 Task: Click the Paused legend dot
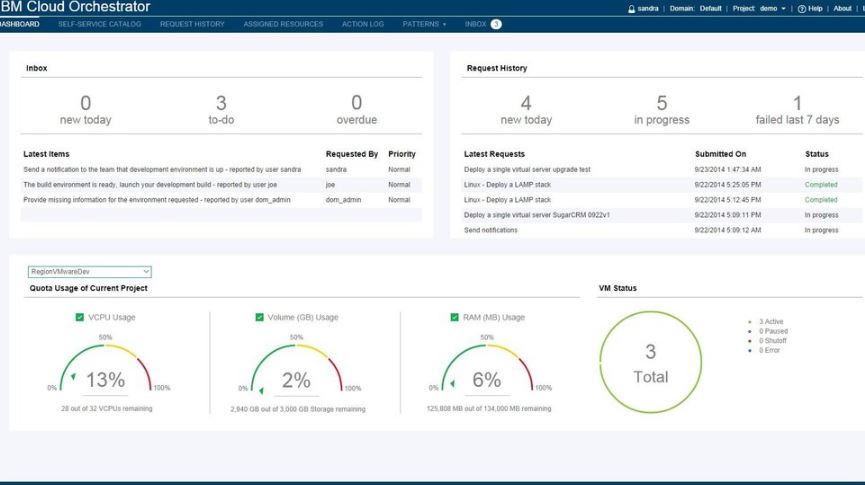pos(750,332)
